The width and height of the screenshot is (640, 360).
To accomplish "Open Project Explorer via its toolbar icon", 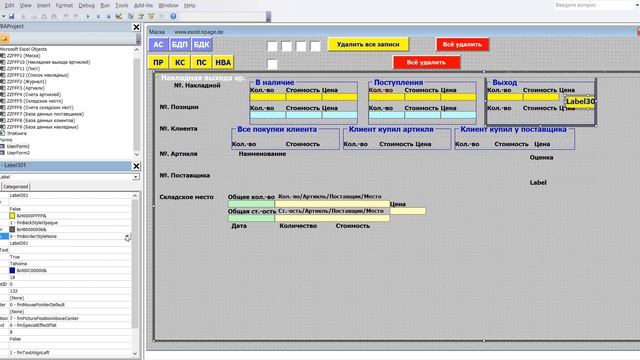I will [131, 16].
